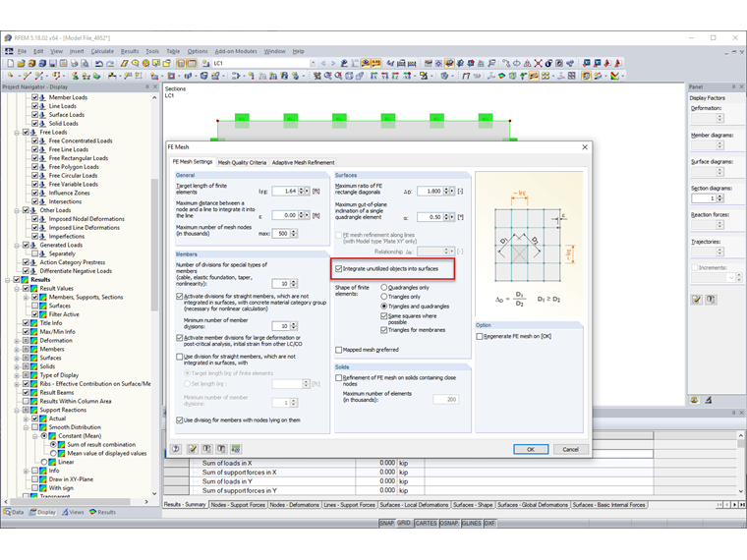
Task: Collapse the Free Loads tree node
Action: pos(17,133)
